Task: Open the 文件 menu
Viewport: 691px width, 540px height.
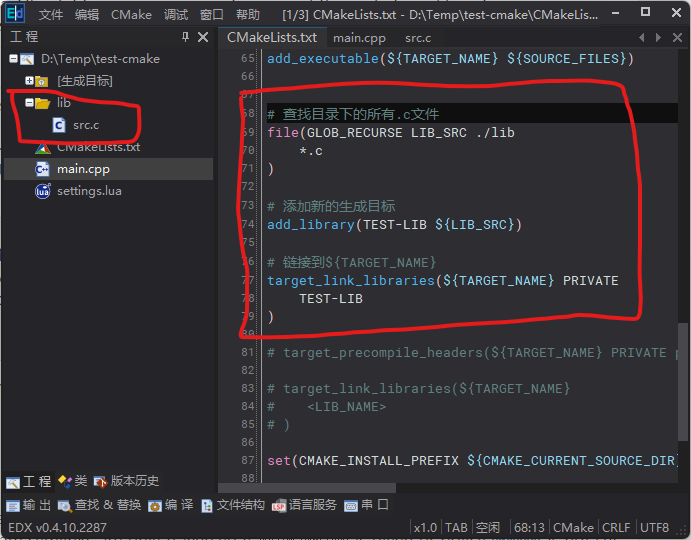Action: [51, 15]
